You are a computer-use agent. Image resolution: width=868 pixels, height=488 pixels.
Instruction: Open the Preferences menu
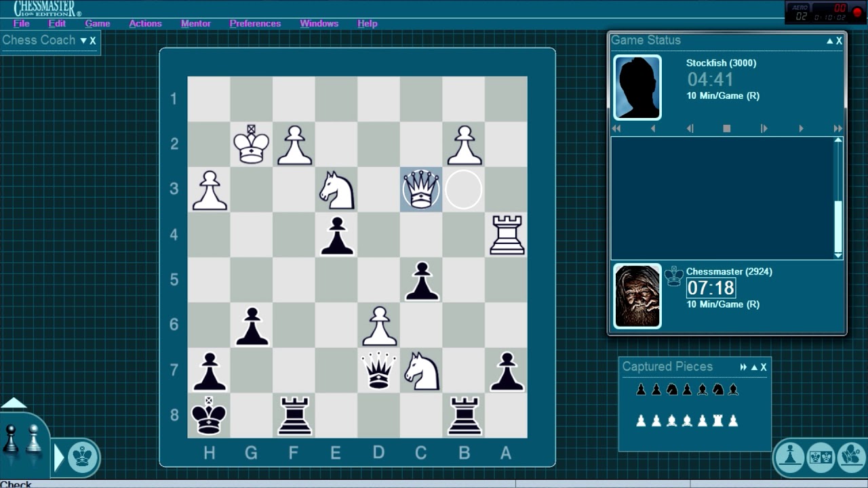point(255,23)
